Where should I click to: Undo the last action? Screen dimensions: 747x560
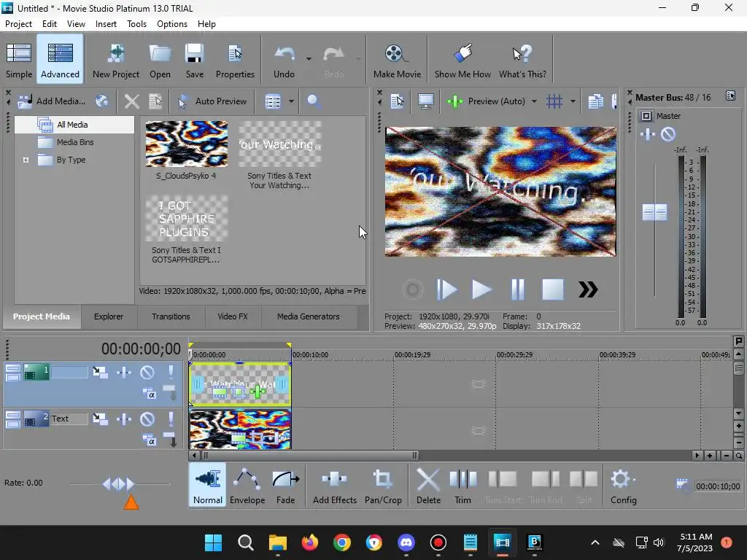[284, 60]
